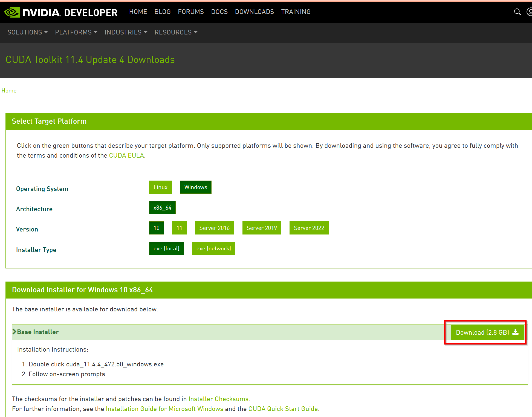The image size is (532, 417).
Task: Expand the RESOURCES dropdown menu
Action: [176, 32]
